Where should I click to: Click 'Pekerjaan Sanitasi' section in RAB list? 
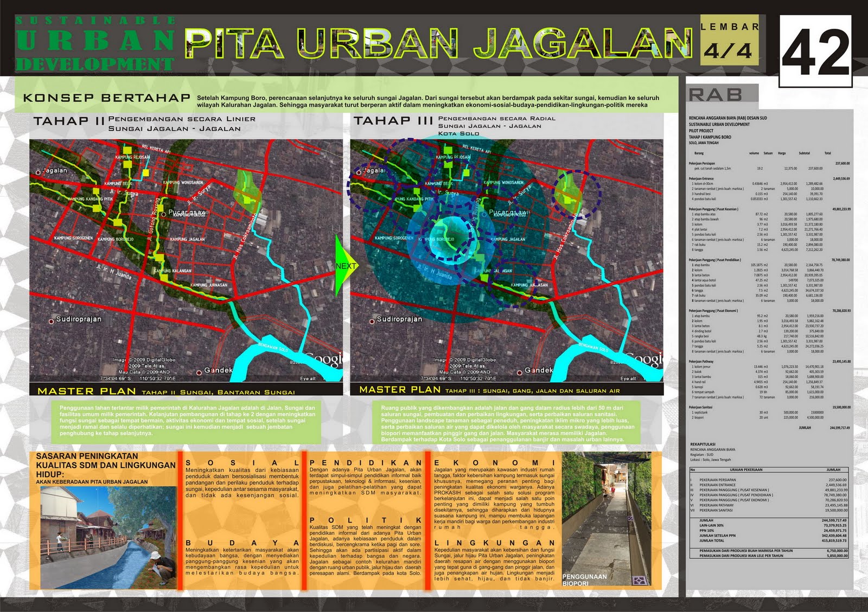point(701,407)
